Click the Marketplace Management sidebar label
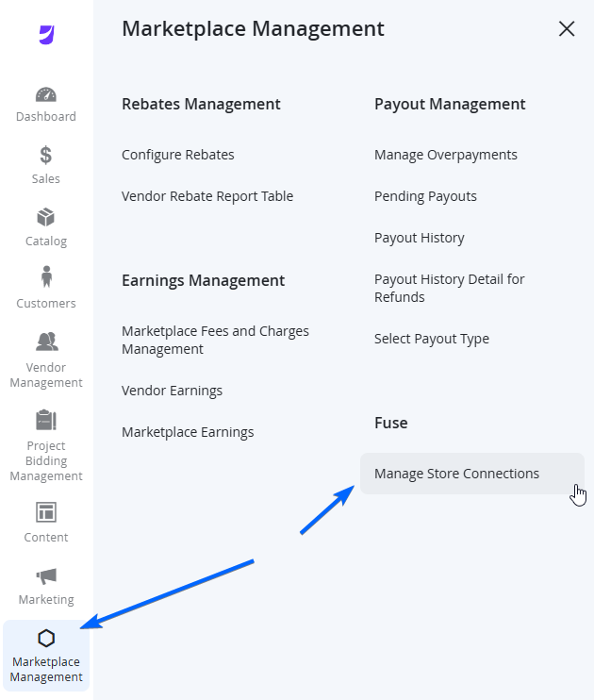Screen dimensions: 594x700 click(x=46, y=669)
